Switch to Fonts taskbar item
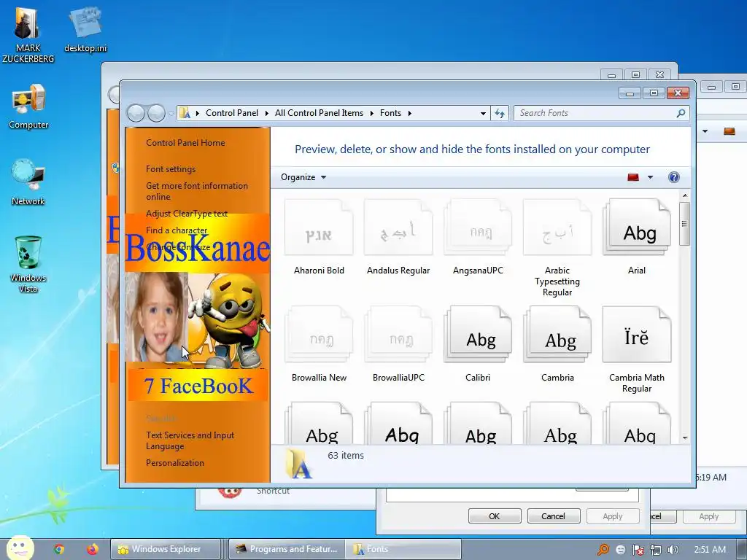This screenshot has height=560, width=747. 403,549
